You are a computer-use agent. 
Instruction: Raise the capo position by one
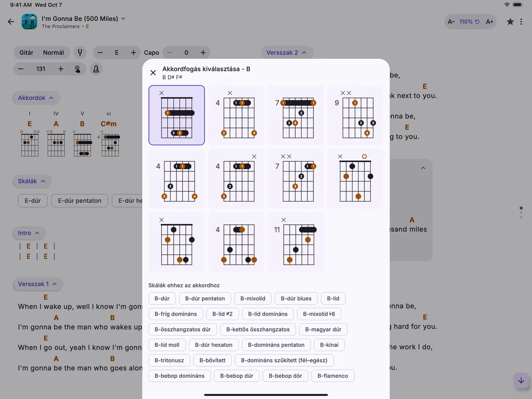point(203,53)
